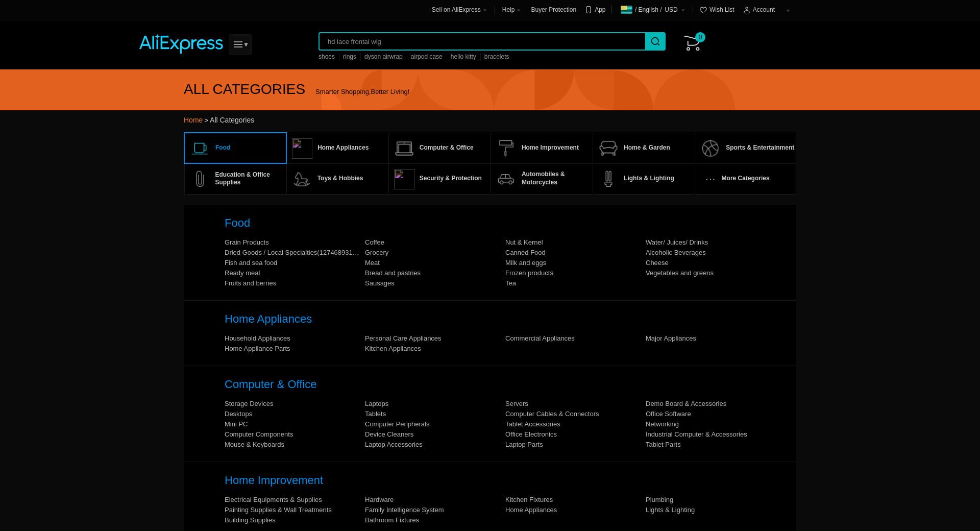Viewport: 980px width, 531px height.
Task: Click the Wish List heart icon
Action: 703,10
